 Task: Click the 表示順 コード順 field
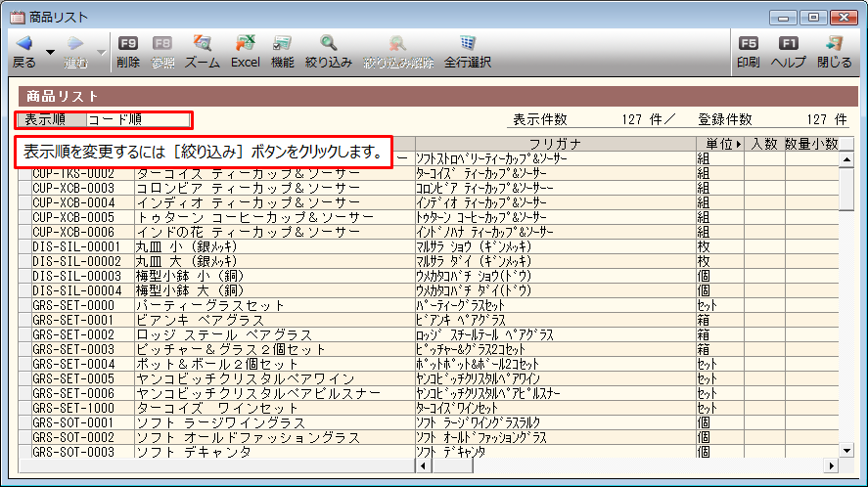(x=137, y=120)
